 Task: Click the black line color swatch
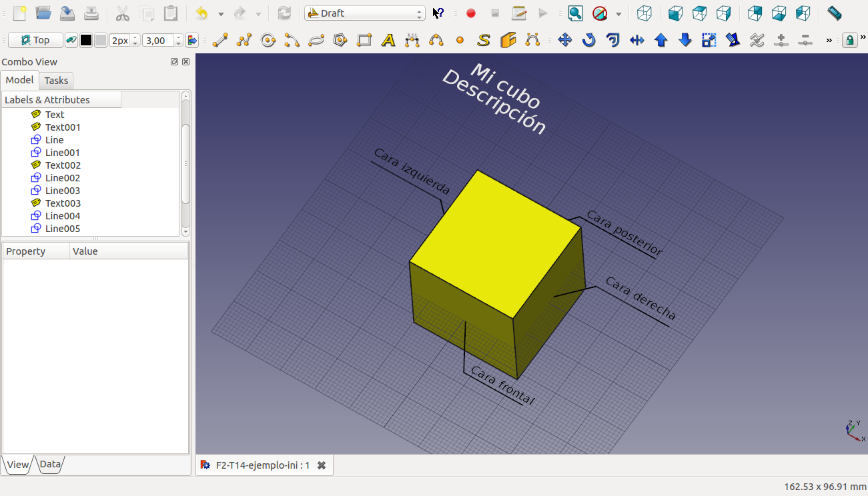(86, 41)
